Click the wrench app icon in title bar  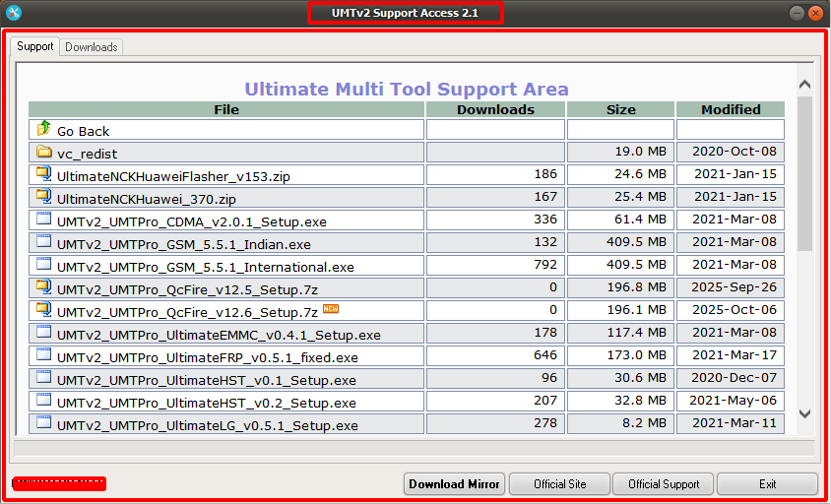tap(13, 14)
